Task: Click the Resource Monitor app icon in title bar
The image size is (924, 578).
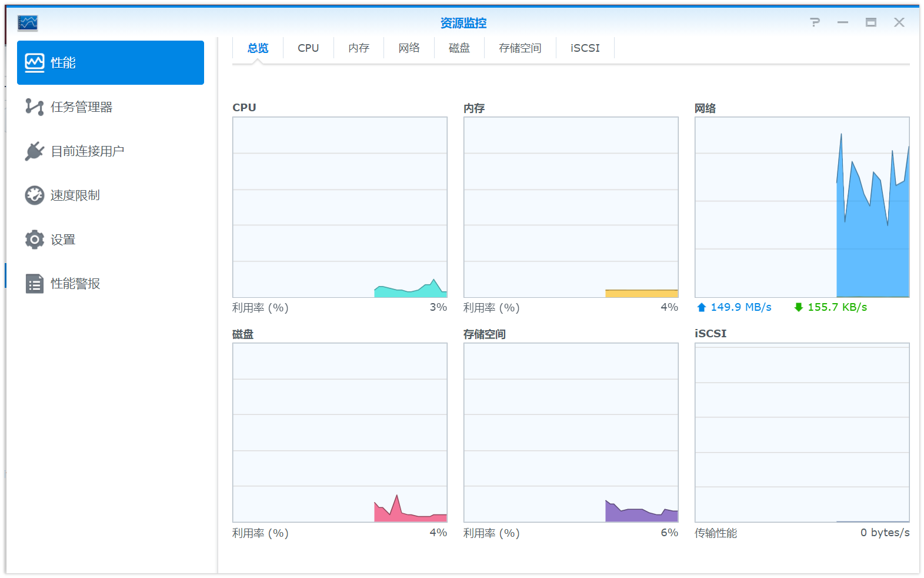Action: pyautogui.click(x=28, y=23)
